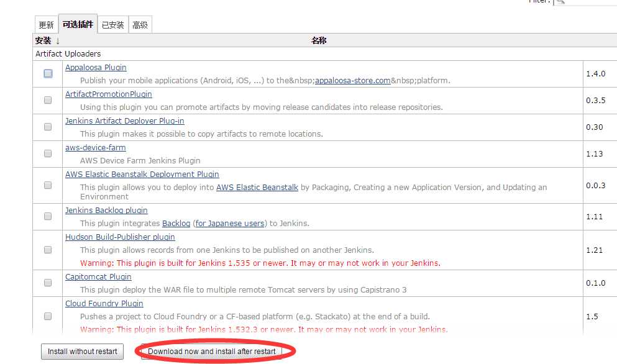Screen dimensions: 617x364
Task: Select the 可选插件 tab
Action: click(78, 24)
